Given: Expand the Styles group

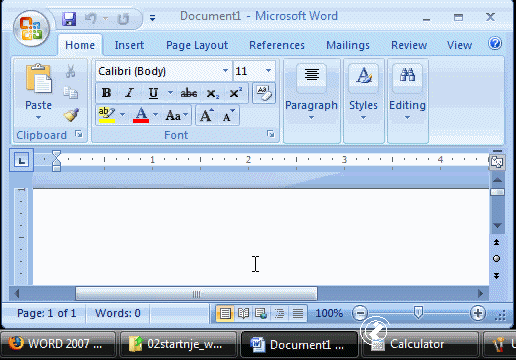Looking at the screenshot, I should [363, 100].
